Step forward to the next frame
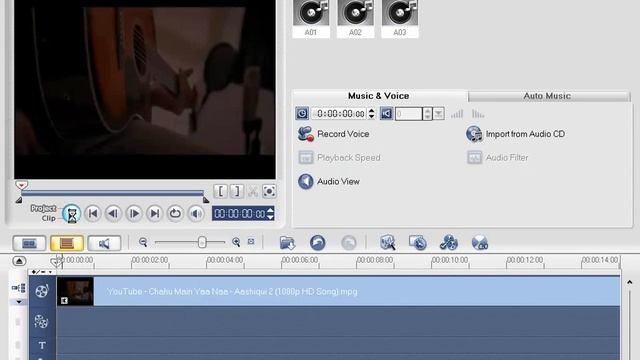 pyautogui.click(x=134, y=213)
